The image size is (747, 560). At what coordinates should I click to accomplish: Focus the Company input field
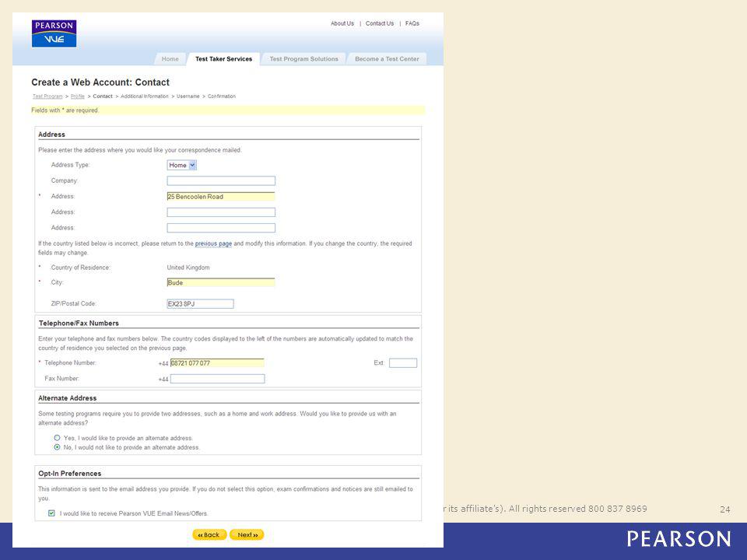tap(221, 181)
